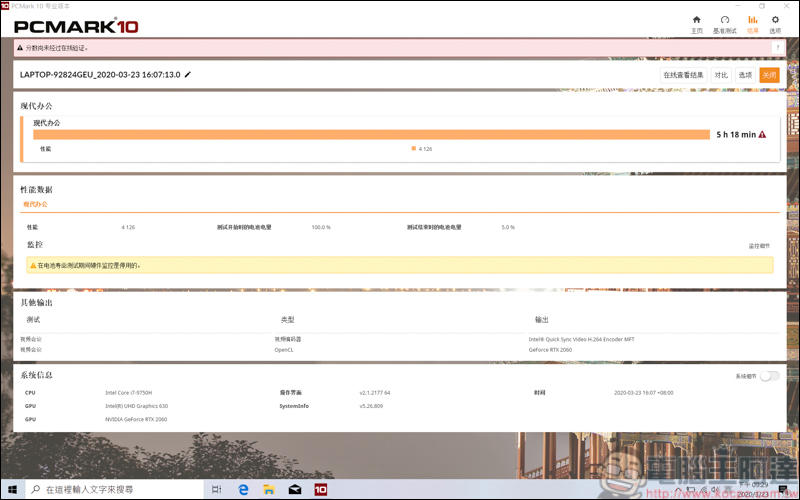This screenshot has width=800, height=500.
Task: Click the pencil icon to rename result
Action: click(x=187, y=75)
